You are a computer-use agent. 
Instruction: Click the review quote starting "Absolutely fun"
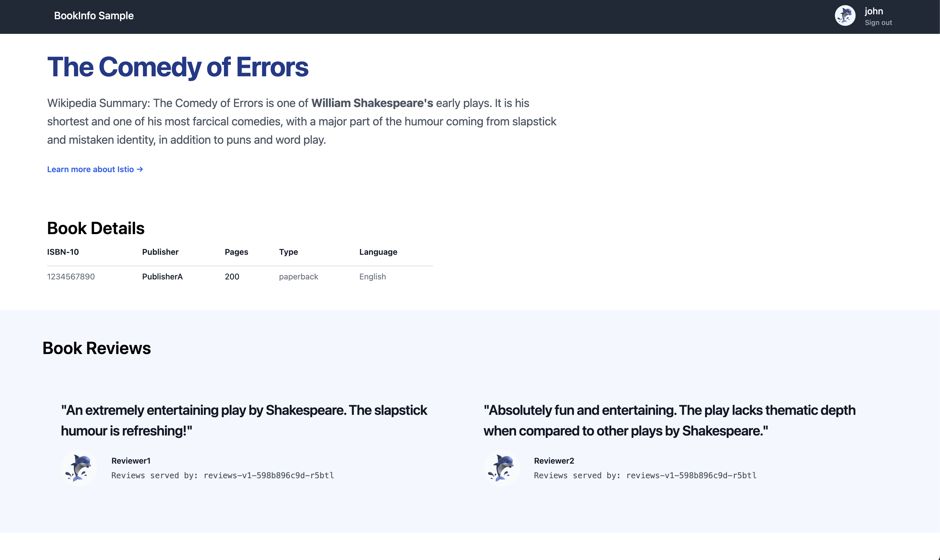click(x=670, y=420)
